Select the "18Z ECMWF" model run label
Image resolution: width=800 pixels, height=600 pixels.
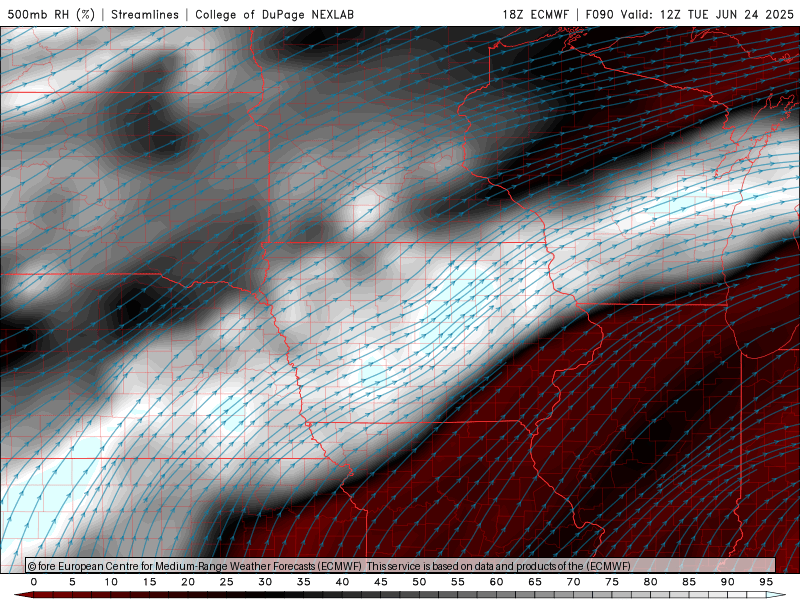(535, 14)
